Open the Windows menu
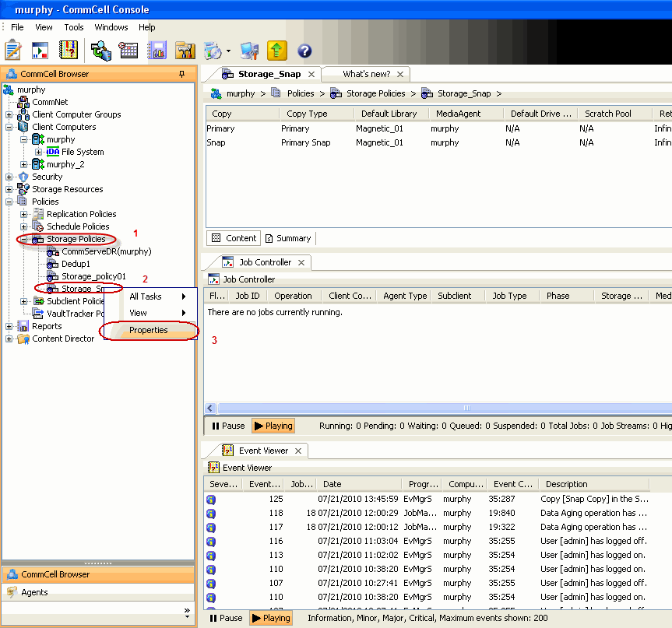 point(111,27)
